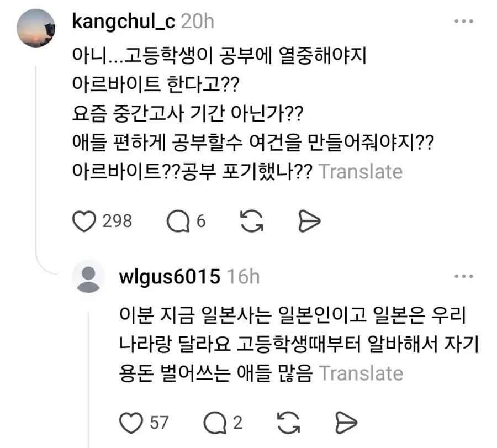Like wlgus6015's reply with the heart icon

tap(131, 421)
